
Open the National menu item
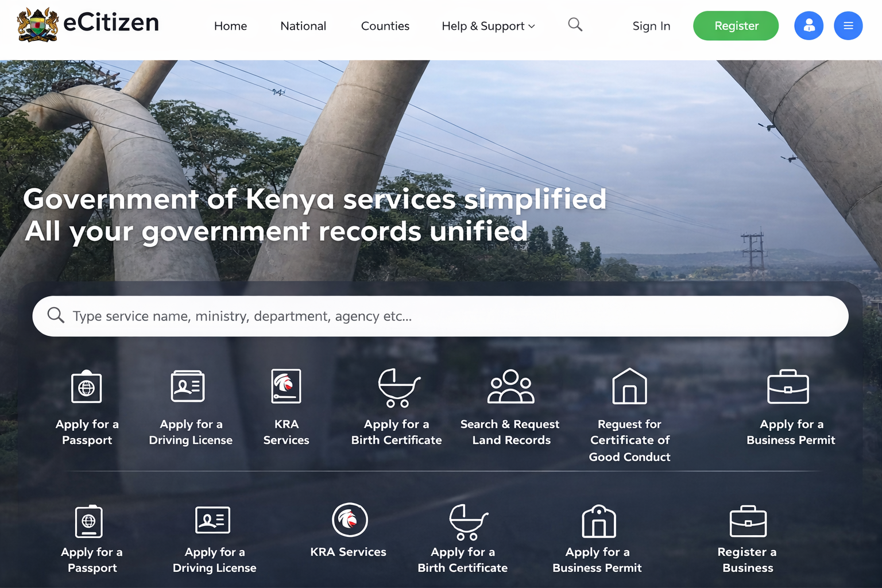303,26
